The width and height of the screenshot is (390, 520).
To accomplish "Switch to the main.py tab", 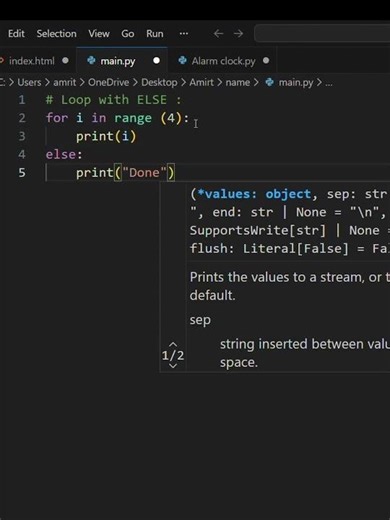I will pos(122,61).
